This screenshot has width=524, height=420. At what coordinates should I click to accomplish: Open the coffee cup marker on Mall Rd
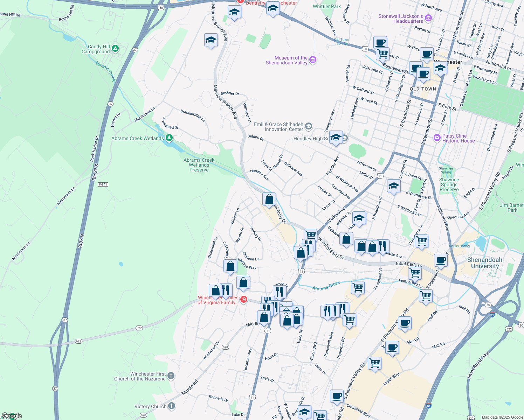(x=405, y=323)
